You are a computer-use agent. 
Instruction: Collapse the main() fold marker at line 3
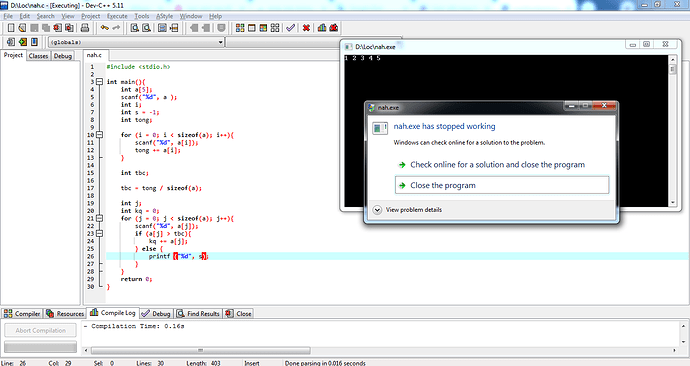click(x=99, y=81)
